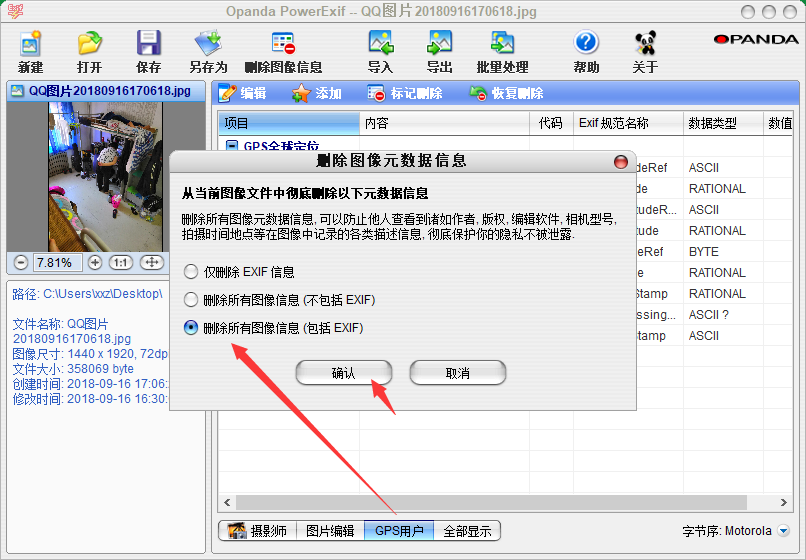Screen dimensions: 806x560
Task: Click the 标记删除 icon
Action: coord(376,93)
